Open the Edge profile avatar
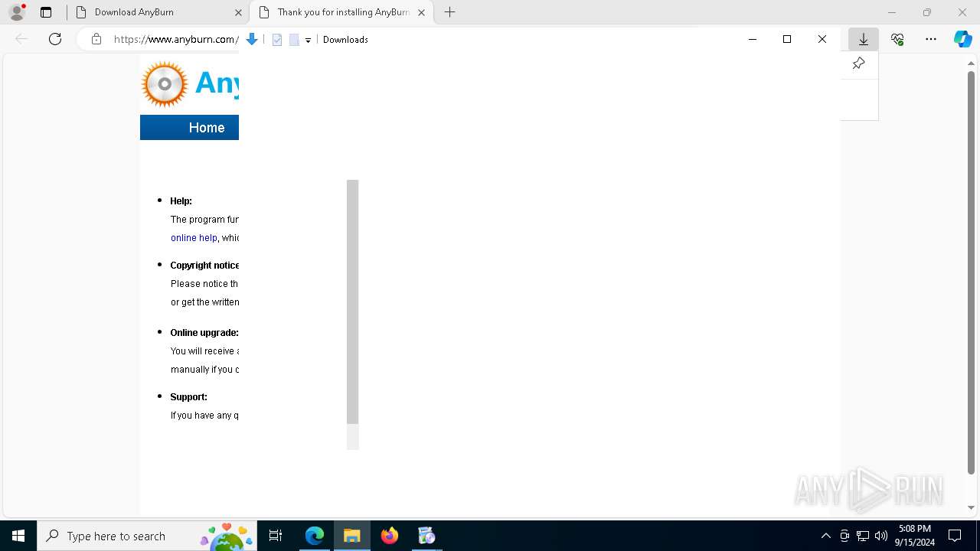 [x=17, y=12]
